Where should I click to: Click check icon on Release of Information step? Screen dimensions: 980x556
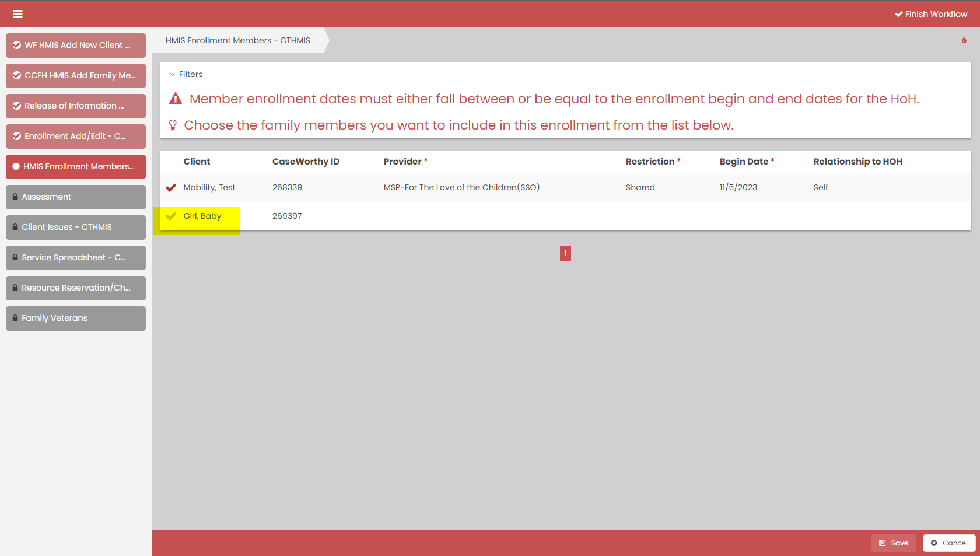pos(17,106)
